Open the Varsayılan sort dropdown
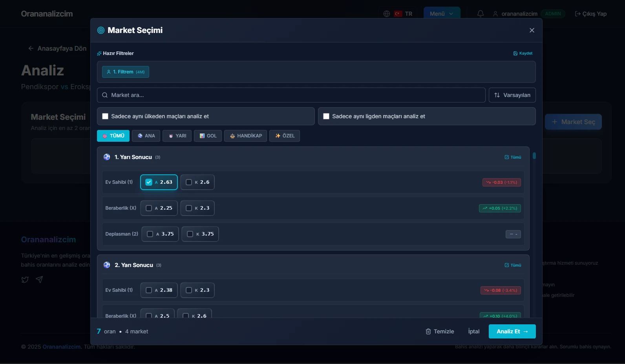This screenshot has width=625, height=364. point(512,95)
